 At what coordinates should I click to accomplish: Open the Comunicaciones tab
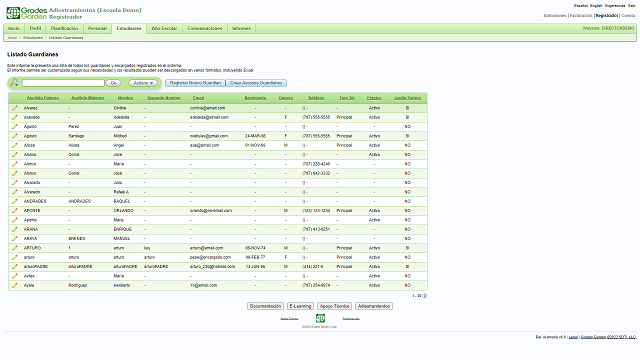tap(204, 29)
